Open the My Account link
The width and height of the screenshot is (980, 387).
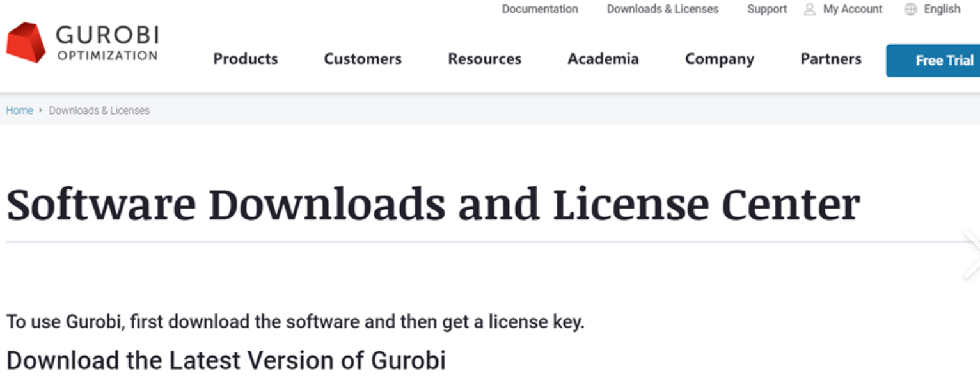(x=853, y=9)
